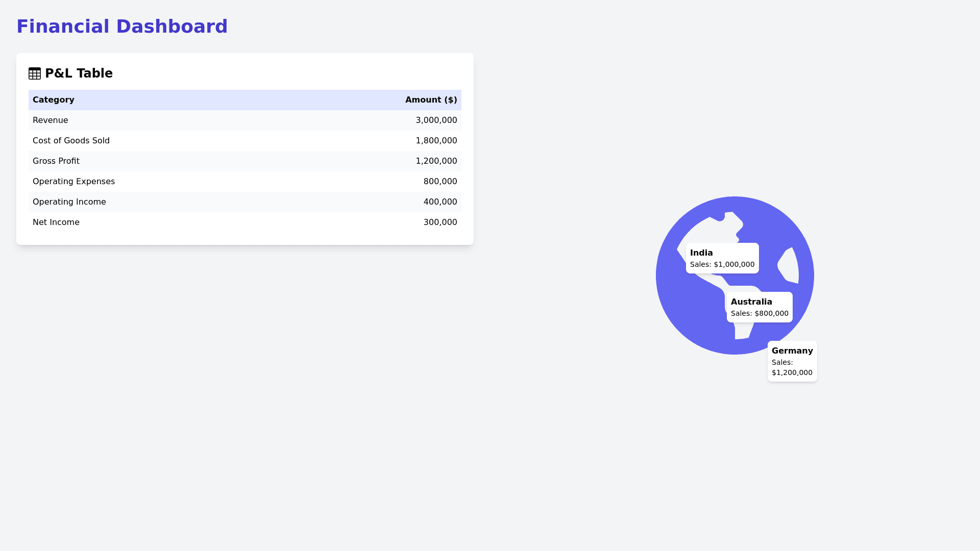
Task: Select the Amount ($) column header
Action: pos(431,99)
